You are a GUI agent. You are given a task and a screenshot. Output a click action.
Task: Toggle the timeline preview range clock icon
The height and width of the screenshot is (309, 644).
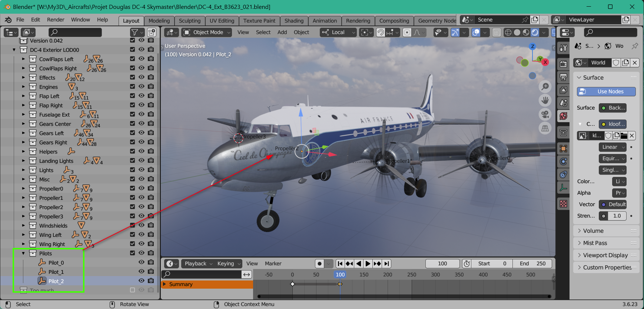(x=467, y=263)
